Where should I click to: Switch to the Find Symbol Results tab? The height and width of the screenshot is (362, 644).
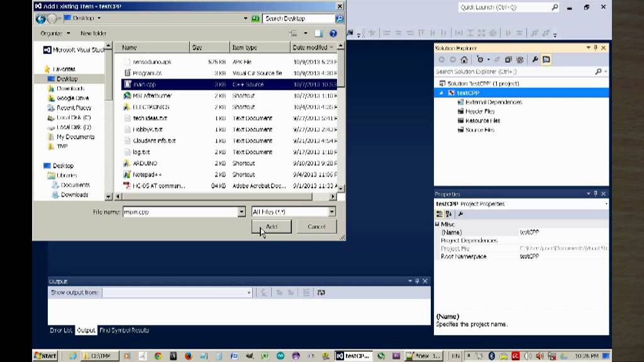coord(124,331)
